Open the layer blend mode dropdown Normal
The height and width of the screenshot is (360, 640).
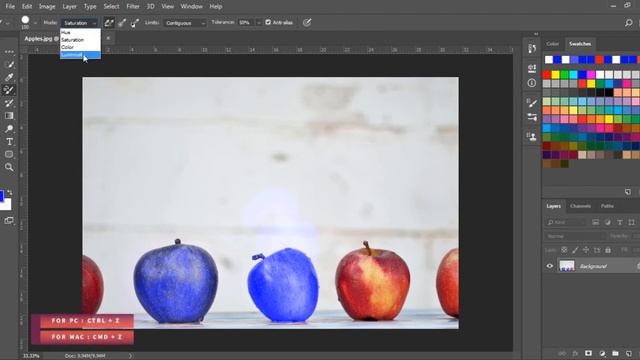click(575, 236)
